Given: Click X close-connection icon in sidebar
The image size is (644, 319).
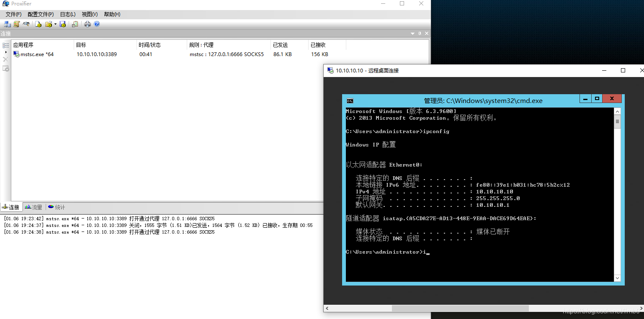Looking at the screenshot, I should [x=6, y=59].
